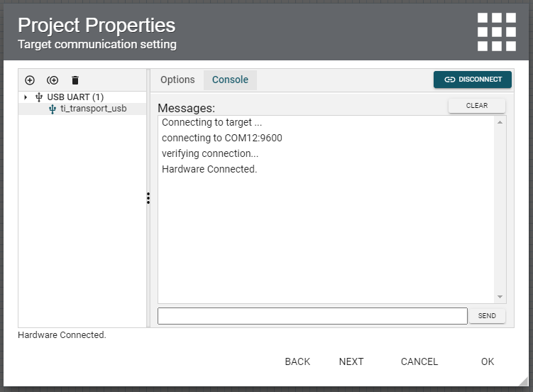Viewport: 533px width, 392px height.
Task: Click the USB icon beside ti_transport_usb
Action: coord(53,109)
